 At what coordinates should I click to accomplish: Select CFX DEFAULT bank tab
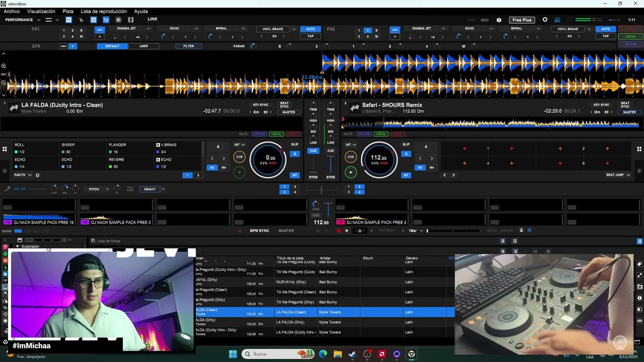click(112, 46)
